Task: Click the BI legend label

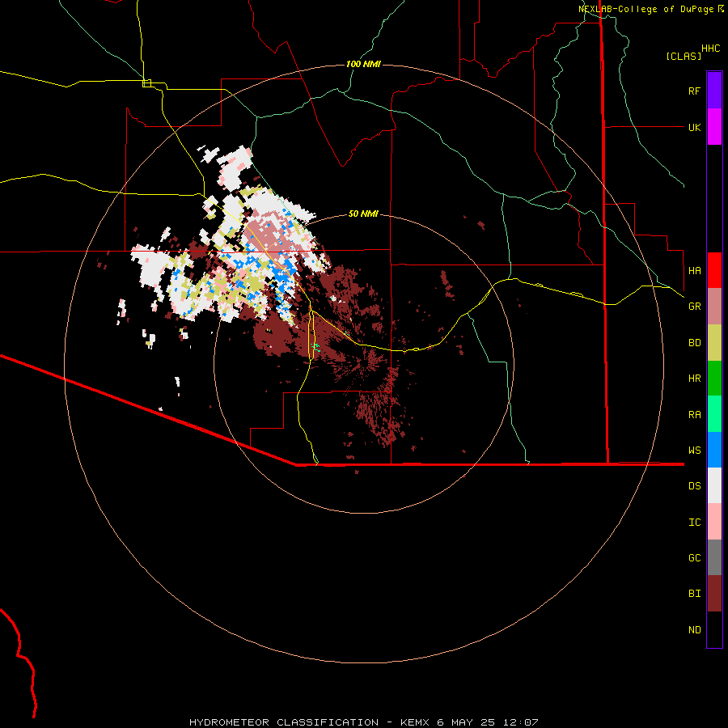Action: pos(694,594)
